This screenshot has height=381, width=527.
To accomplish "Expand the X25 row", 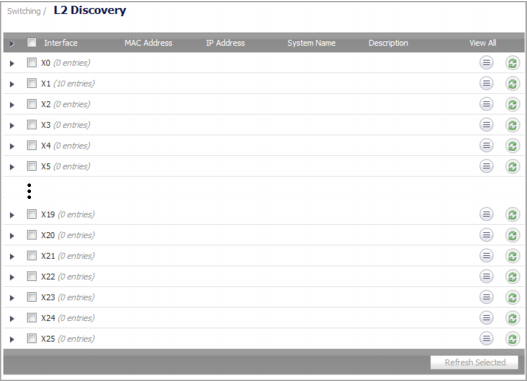I will (12, 339).
